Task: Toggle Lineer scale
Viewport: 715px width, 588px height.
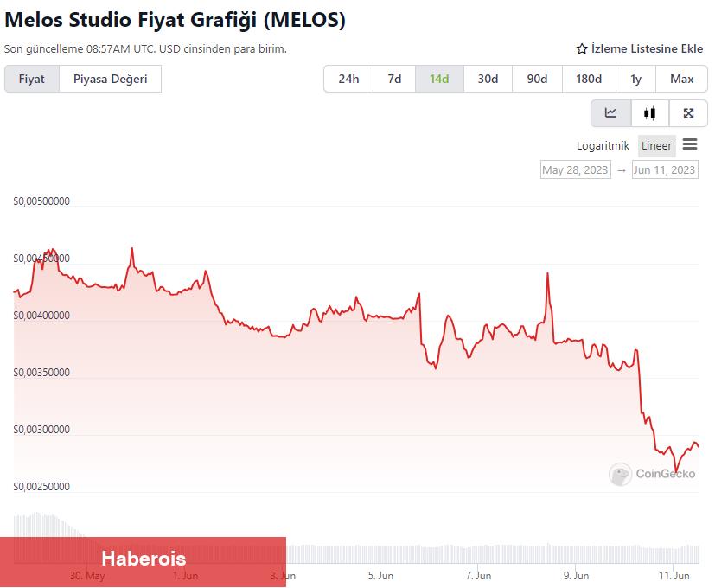Action: pyautogui.click(x=656, y=145)
